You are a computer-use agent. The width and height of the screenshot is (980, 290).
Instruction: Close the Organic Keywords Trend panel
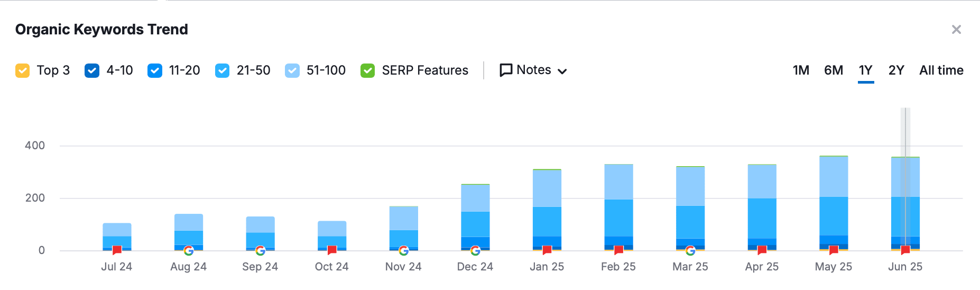tap(956, 30)
